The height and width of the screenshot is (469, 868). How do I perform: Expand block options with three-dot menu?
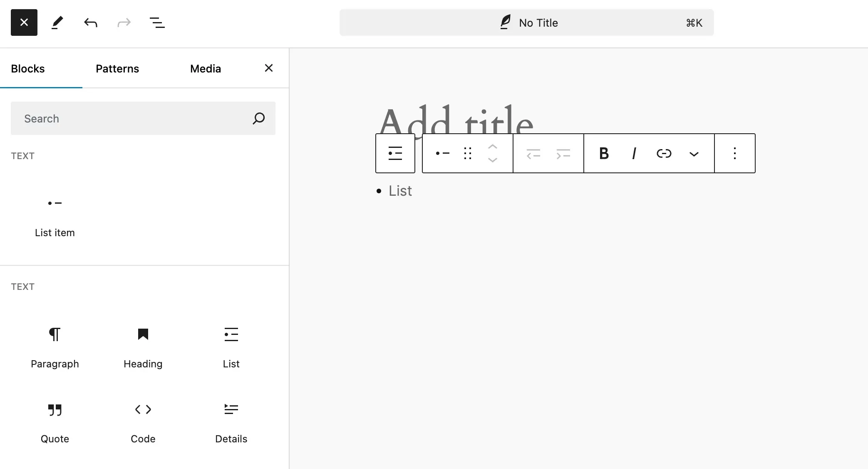735,153
